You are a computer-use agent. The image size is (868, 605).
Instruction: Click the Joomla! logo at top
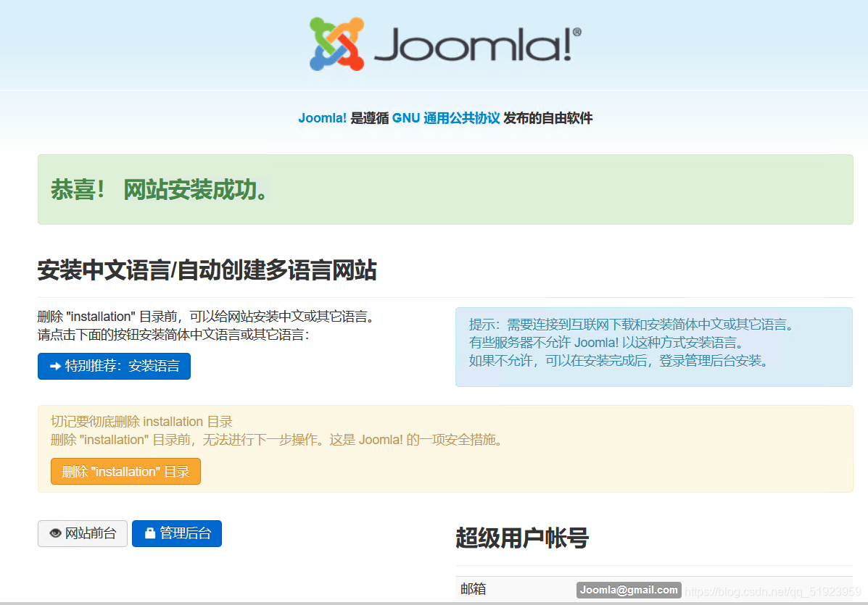pos(445,44)
